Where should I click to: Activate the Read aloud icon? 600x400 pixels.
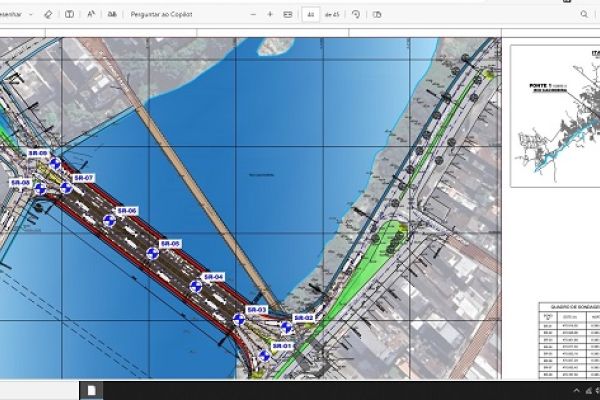click(92, 15)
